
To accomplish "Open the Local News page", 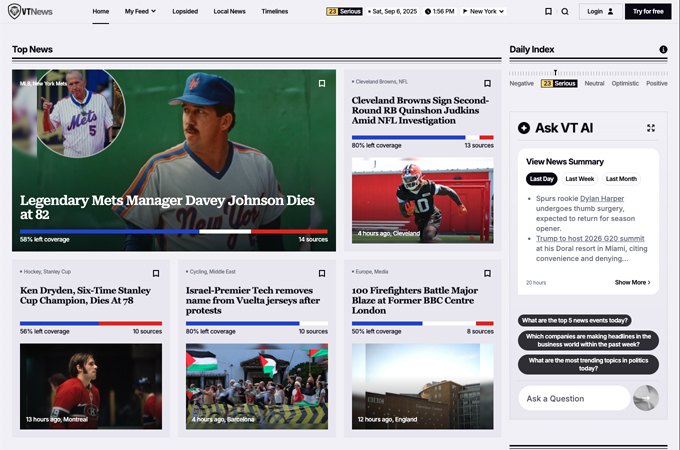I will tap(229, 11).
